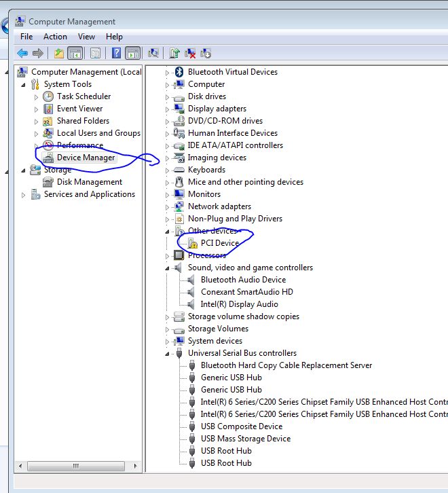
Task: Expand the Monitors category
Action: pos(167,195)
